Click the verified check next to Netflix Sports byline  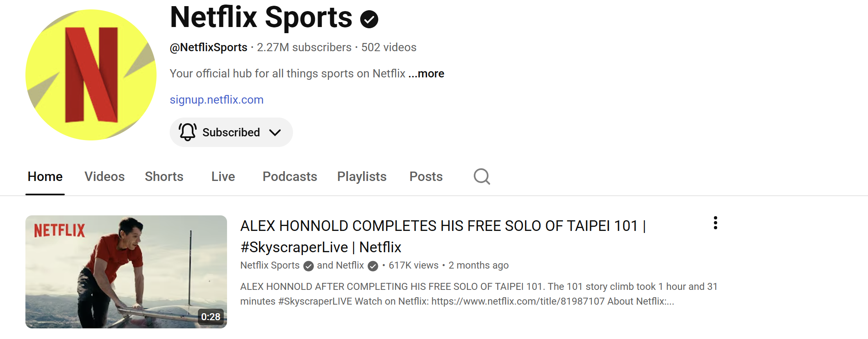pos(309,266)
